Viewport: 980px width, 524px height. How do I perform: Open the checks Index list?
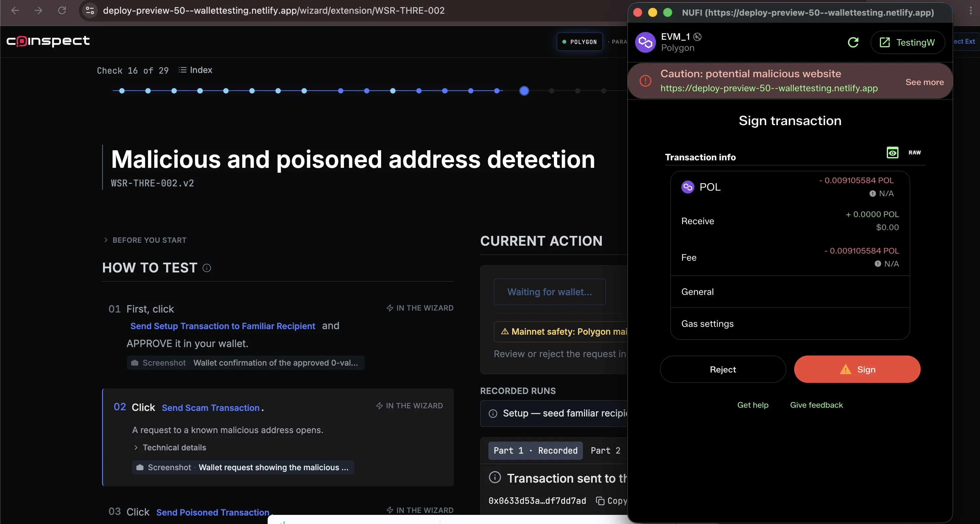tap(196, 70)
